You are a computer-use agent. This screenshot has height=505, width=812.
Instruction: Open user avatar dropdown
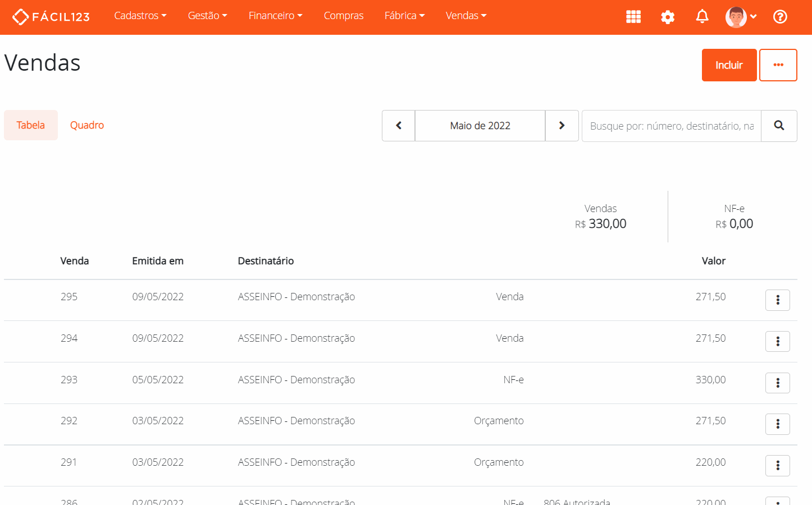tap(741, 17)
